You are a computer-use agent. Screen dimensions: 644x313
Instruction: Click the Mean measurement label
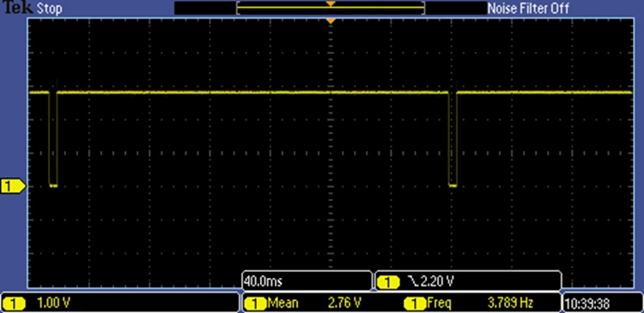click(283, 304)
